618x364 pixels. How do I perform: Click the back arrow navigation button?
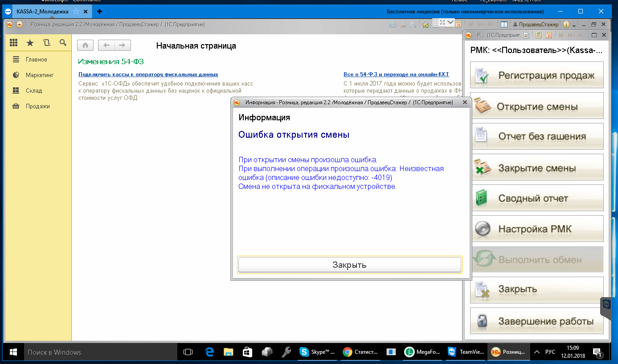(x=106, y=45)
